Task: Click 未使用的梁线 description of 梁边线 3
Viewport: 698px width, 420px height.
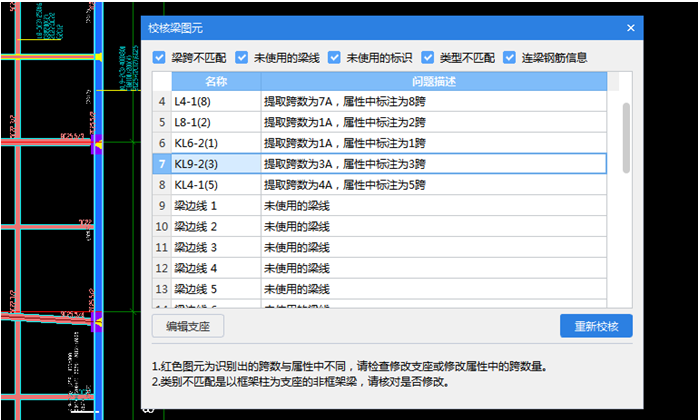Action: click(x=296, y=248)
